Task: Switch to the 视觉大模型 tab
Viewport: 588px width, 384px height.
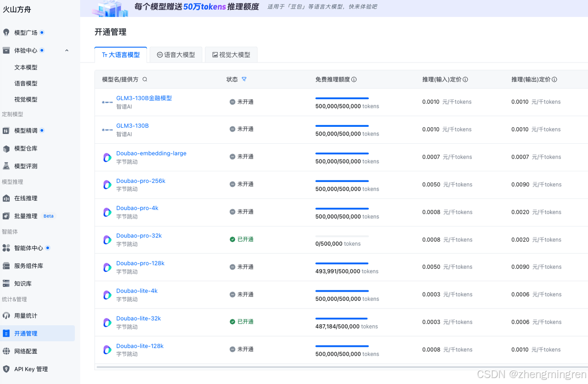Action: tap(231, 55)
